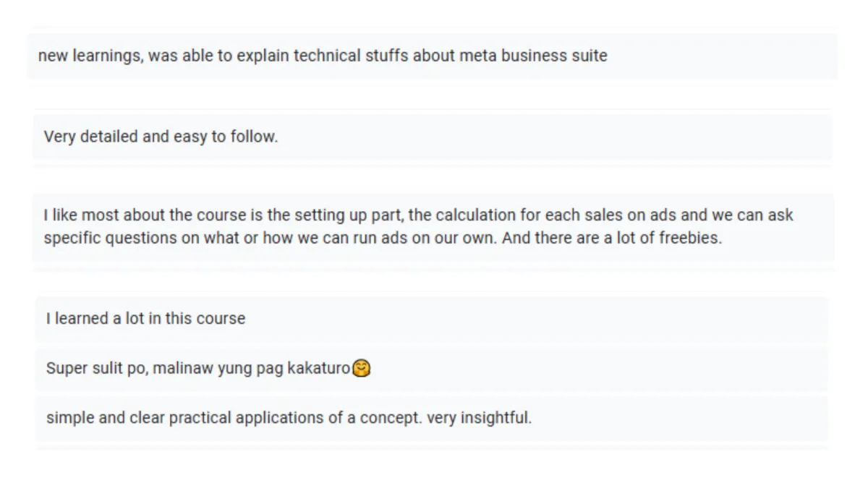This screenshot has height=488, width=868.
Task: Click the word 'kakaturo' before the emoji
Action: 318,369
